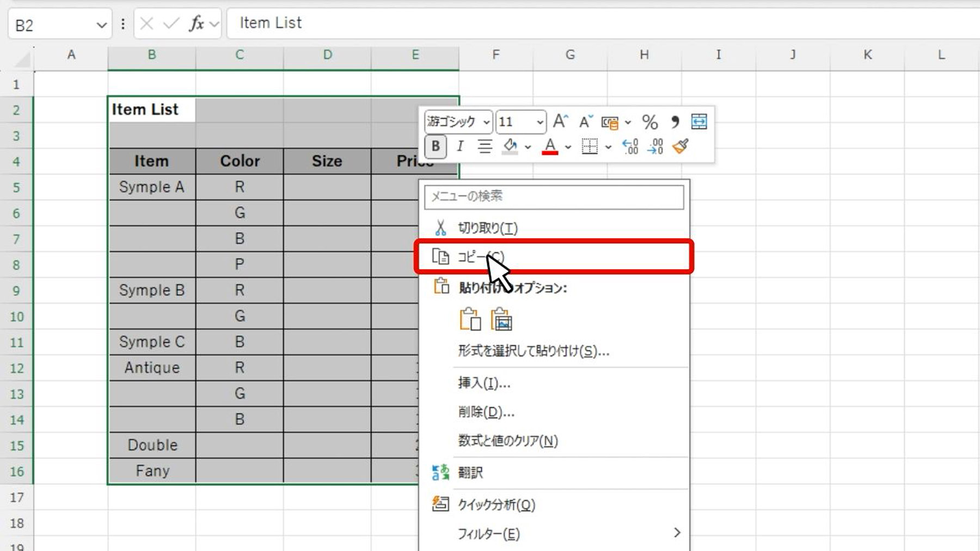Open the font size dropdown

540,122
